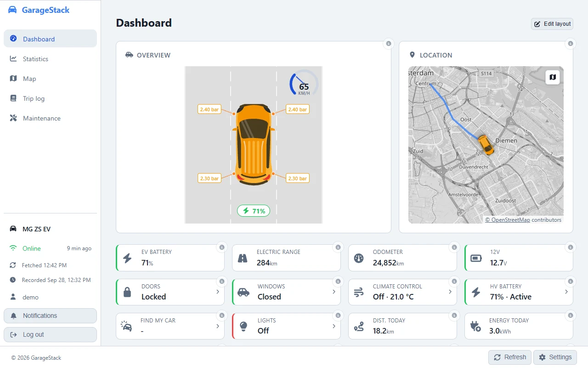Select Trip log in the sidebar
This screenshot has width=588, height=368.
pos(50,98)
